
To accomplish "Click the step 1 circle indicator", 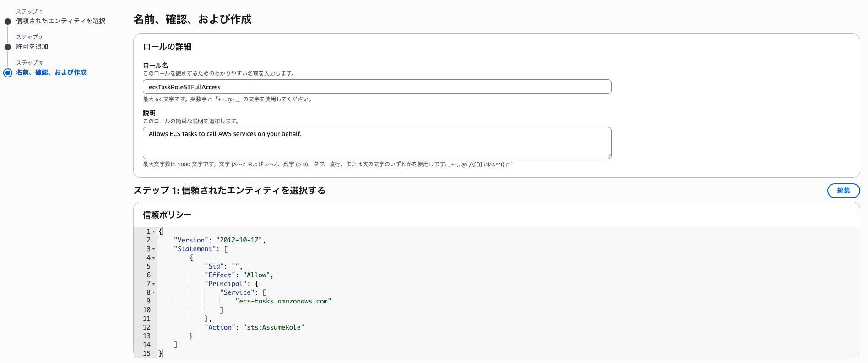I will point(8,22).
